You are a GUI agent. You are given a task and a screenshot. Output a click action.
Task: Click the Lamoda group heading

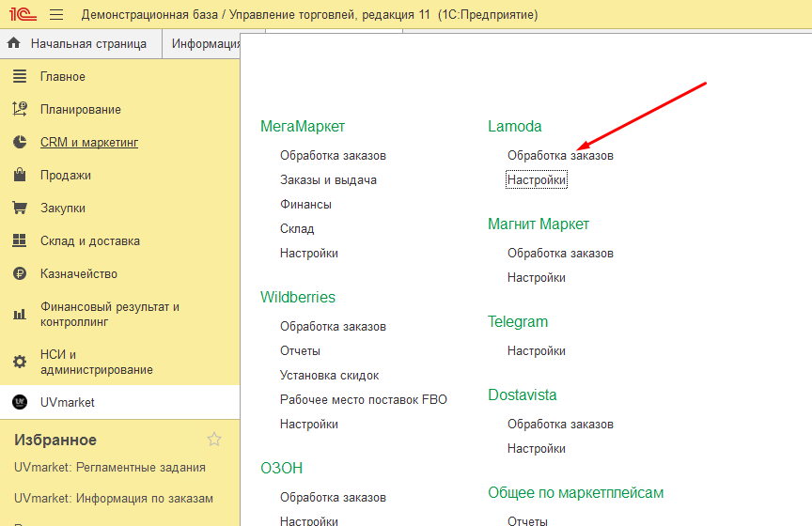pos(514,126)
